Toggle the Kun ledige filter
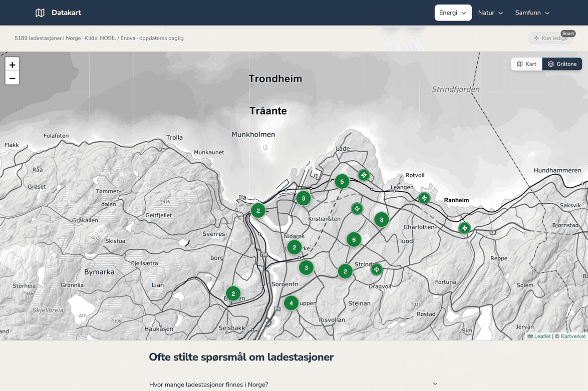The width and height of the screenshot is (588, 391). pyautogui.click(x=550, y=38)
